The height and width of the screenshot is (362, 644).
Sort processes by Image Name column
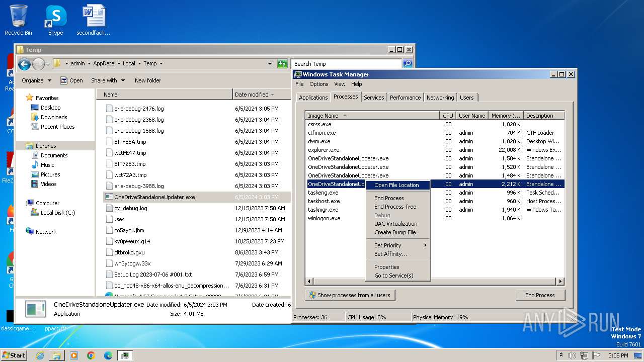click(372, 116)
